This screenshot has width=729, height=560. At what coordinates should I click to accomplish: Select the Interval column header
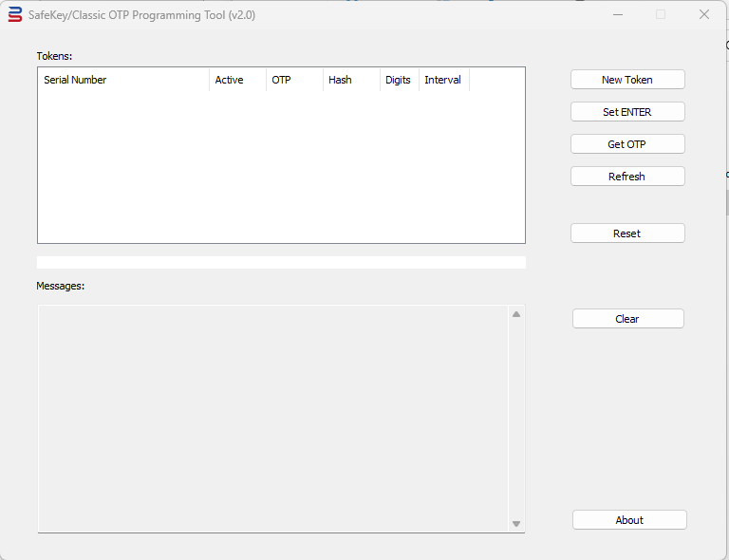pos(443,80)
